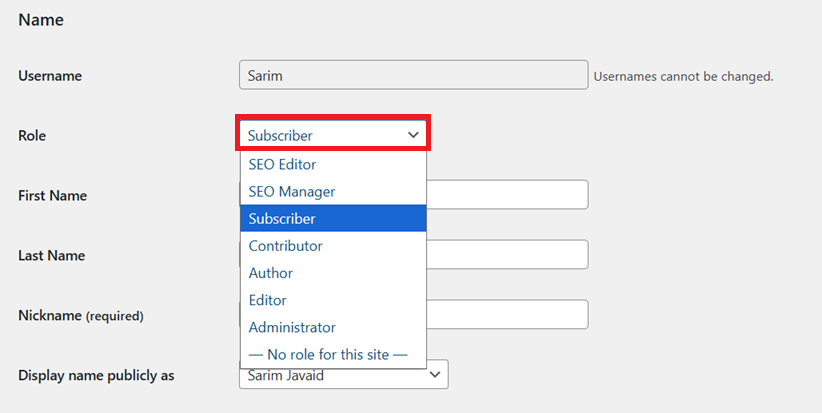Screen dimensions: 822x413
Task: Click the "Last Name" label
Action: (51, 255)
